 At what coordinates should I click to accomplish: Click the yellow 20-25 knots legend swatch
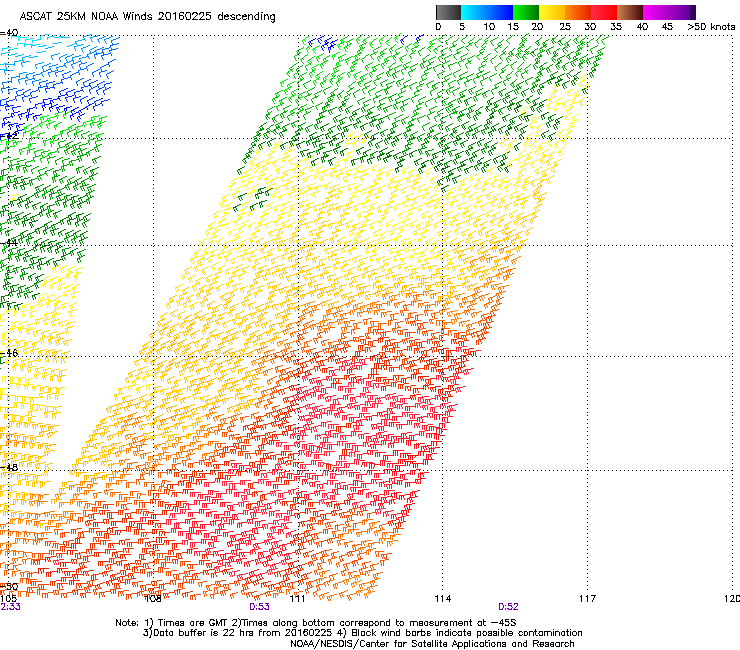[552, 12]
